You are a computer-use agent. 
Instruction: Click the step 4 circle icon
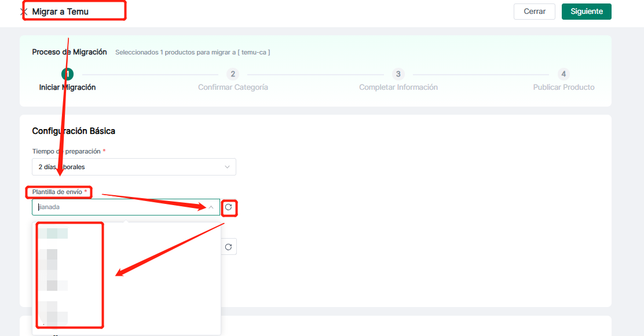pos(563,74)
